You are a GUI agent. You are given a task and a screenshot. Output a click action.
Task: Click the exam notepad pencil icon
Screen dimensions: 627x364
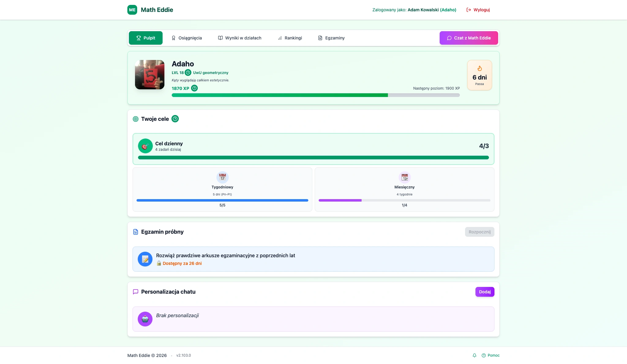coord(145,259)
